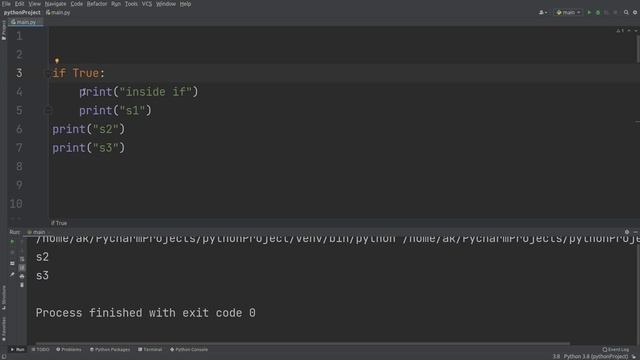The image size is (640, 360).
Task: Click the yellow lightbulb intention icon
Action: pos(57,61)
